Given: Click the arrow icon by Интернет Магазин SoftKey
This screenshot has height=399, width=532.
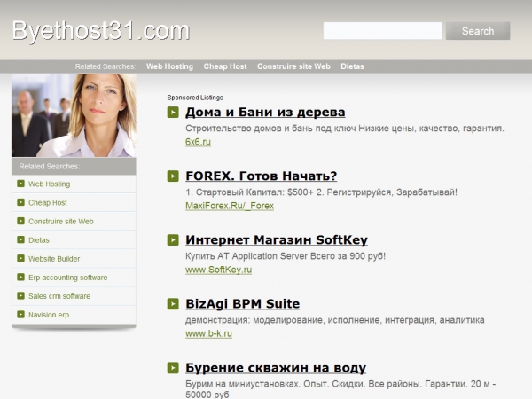Looking at the screenshot, I should pos(173,240).
